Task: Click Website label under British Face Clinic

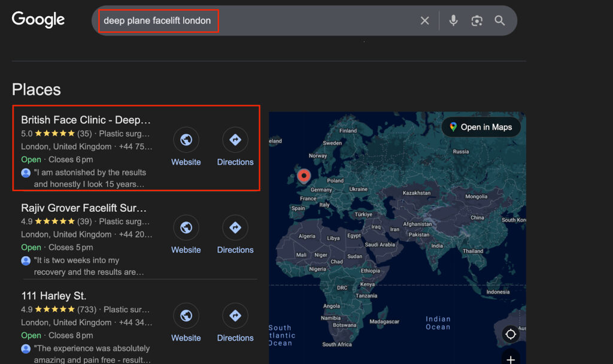Action: (x=186, y=162)
